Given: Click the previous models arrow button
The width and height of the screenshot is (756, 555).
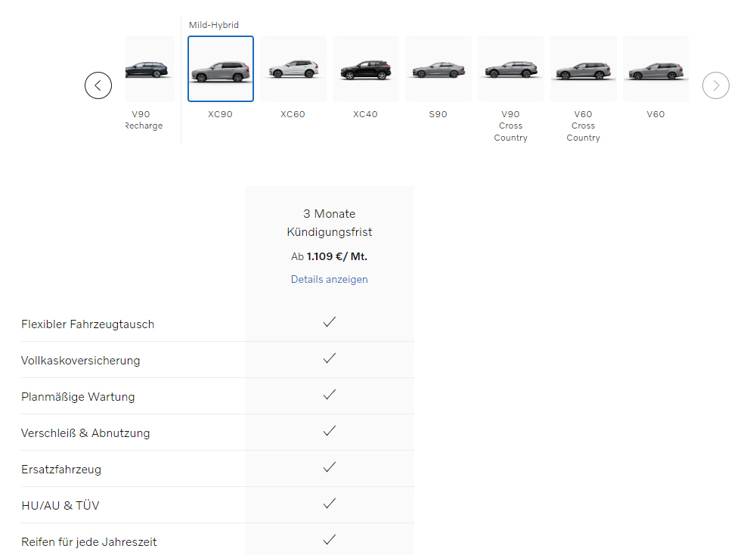Looking at the screenshot, I should point(98,85).
